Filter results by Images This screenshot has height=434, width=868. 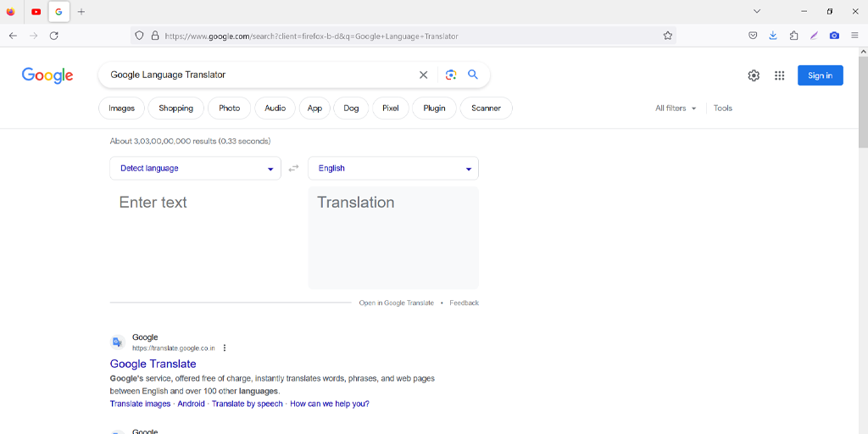tap(121, 108)
